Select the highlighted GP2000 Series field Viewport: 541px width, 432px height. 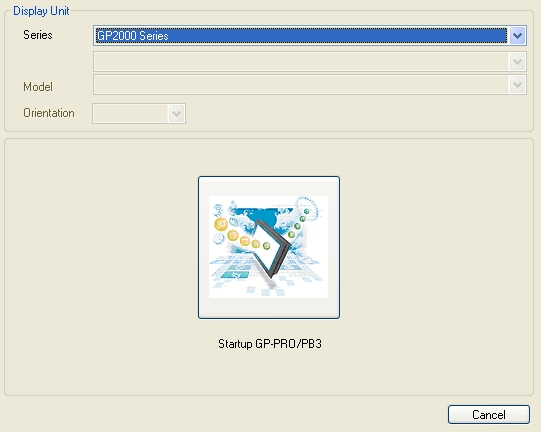(301, 36)
